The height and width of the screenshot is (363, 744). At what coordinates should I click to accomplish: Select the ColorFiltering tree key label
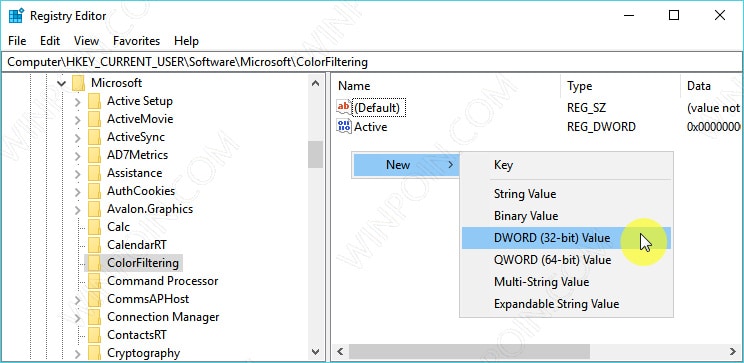pyautogui.click(x=143, y=263)
